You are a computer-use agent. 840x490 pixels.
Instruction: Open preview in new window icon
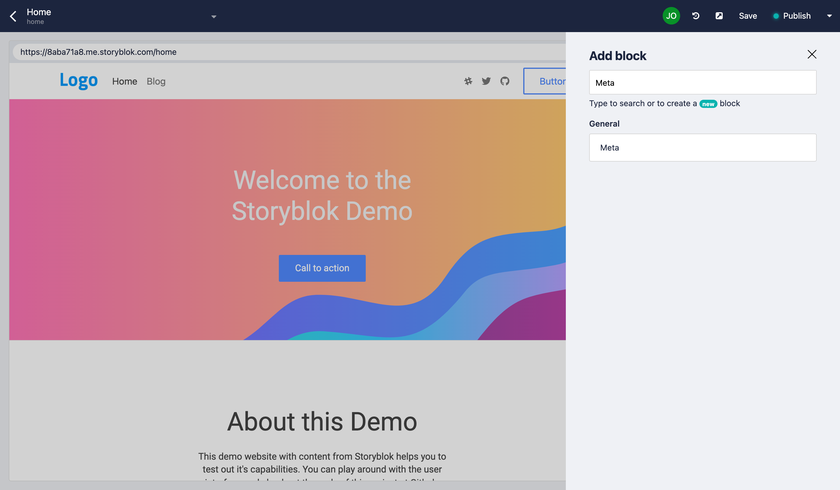pos(719,16)
